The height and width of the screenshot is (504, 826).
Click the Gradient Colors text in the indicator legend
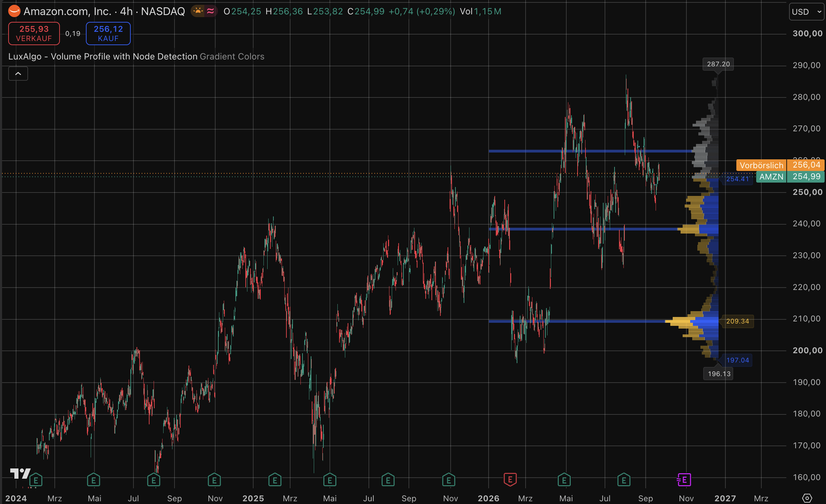(232, 56)
